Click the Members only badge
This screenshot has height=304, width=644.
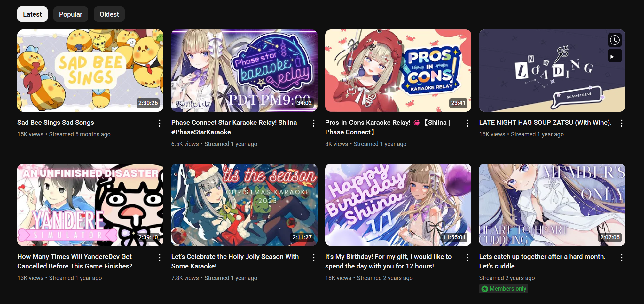pyautogui.click(x=504, y=289)
